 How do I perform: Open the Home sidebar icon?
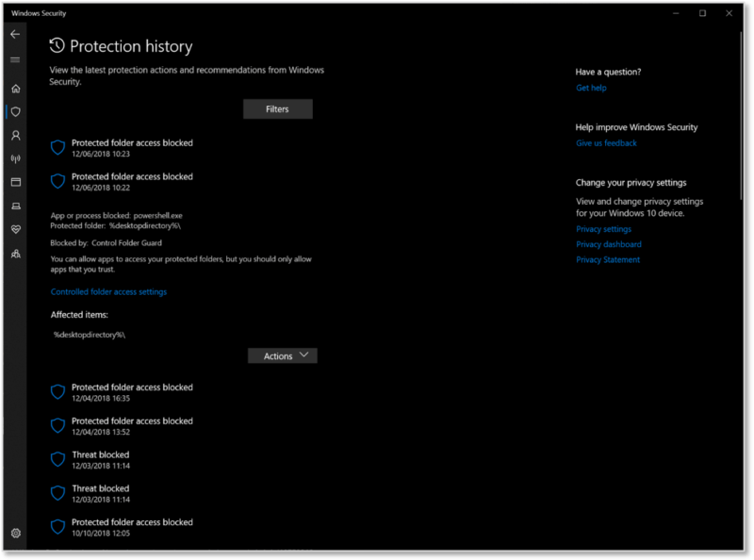pos(16,89)
